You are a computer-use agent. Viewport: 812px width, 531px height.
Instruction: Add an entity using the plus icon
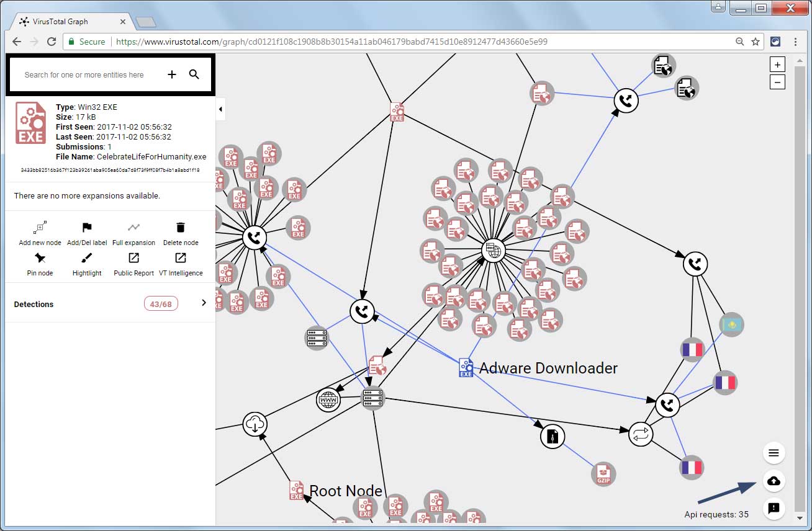(172, 74)
